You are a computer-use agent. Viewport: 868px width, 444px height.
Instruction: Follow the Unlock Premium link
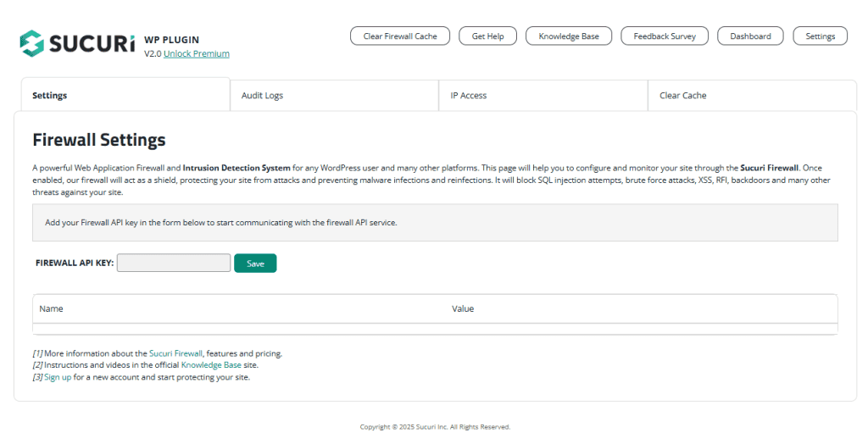click(197, 53)
